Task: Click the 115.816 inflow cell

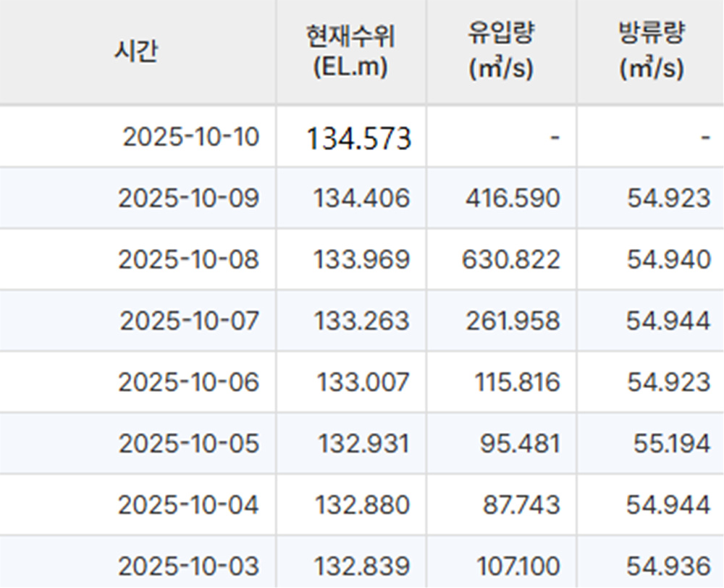Action: coord(517,382)
